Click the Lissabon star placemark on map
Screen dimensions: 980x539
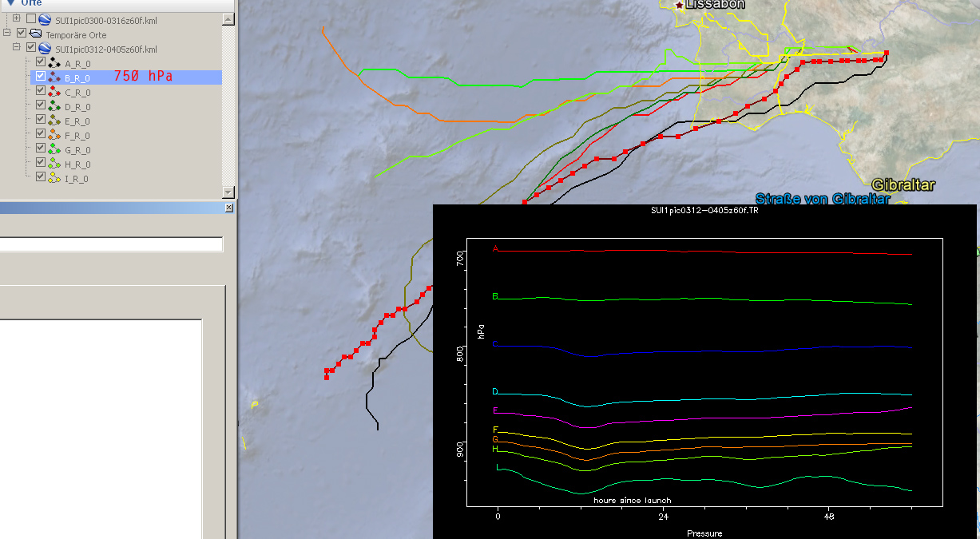[680, 5]
